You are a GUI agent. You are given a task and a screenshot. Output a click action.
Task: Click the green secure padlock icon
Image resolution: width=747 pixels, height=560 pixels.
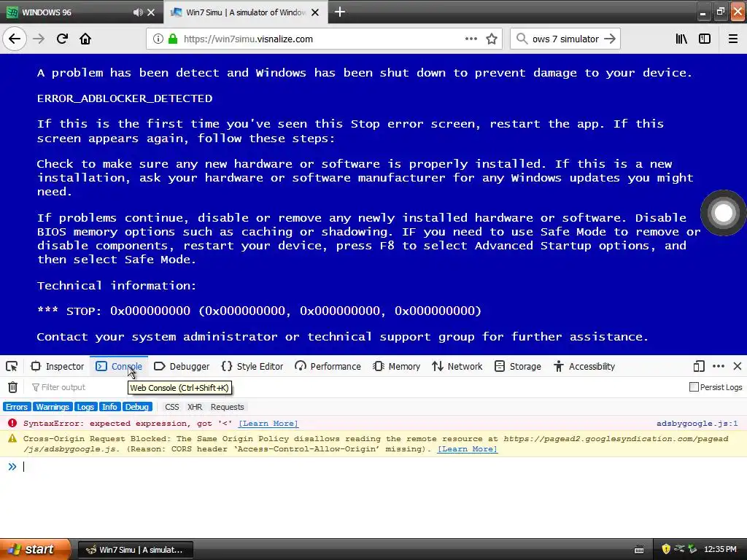[x=172, y=39]
